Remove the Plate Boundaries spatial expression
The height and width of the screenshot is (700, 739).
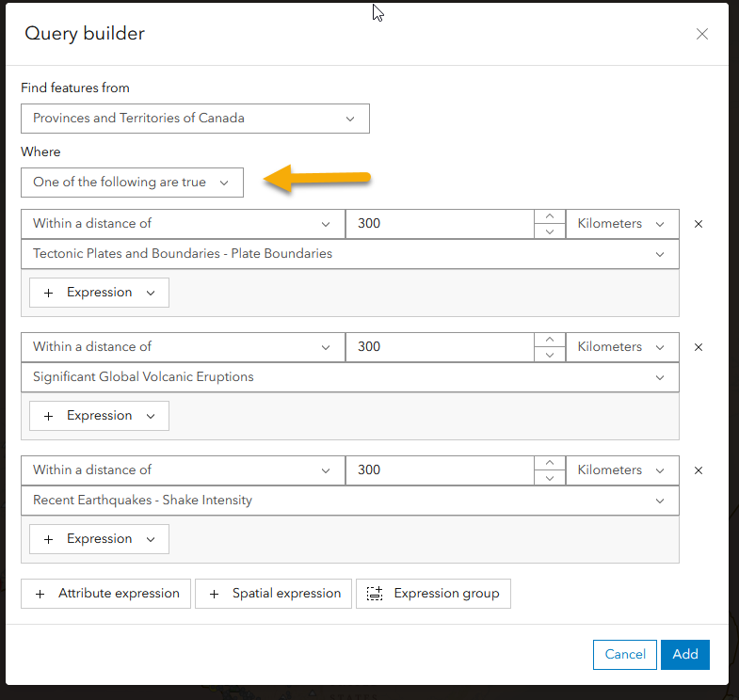[x=699, y=224]
